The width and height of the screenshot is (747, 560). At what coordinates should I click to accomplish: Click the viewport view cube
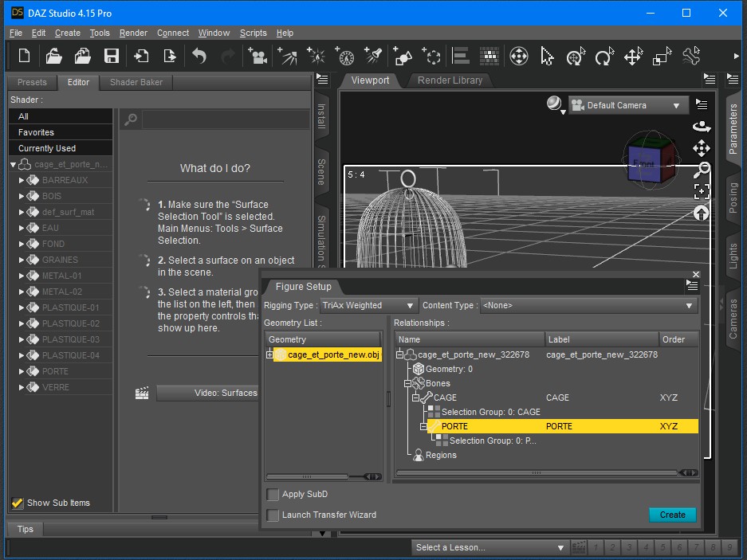pyautogui.click(x=651, y=161)
